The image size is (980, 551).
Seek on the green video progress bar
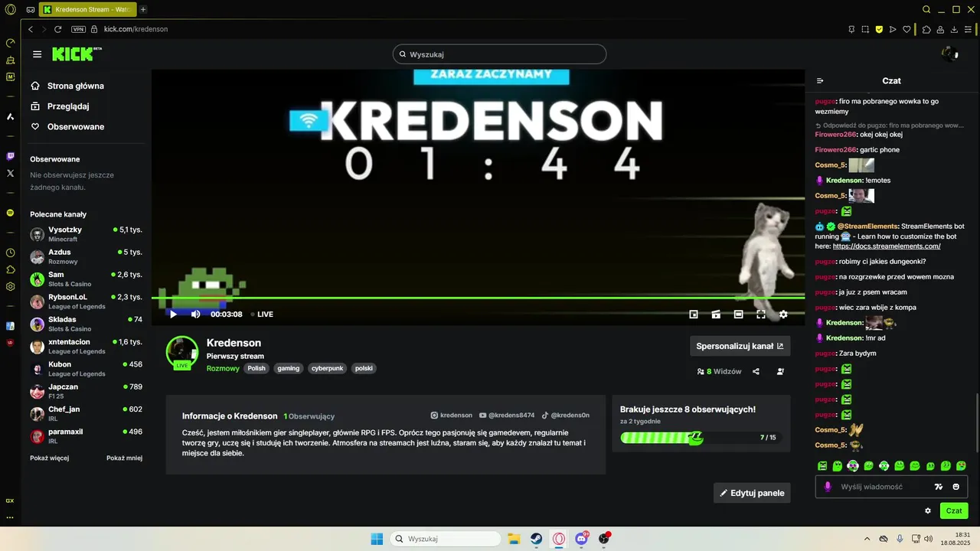pyautogui.click(x=478, y=298)
